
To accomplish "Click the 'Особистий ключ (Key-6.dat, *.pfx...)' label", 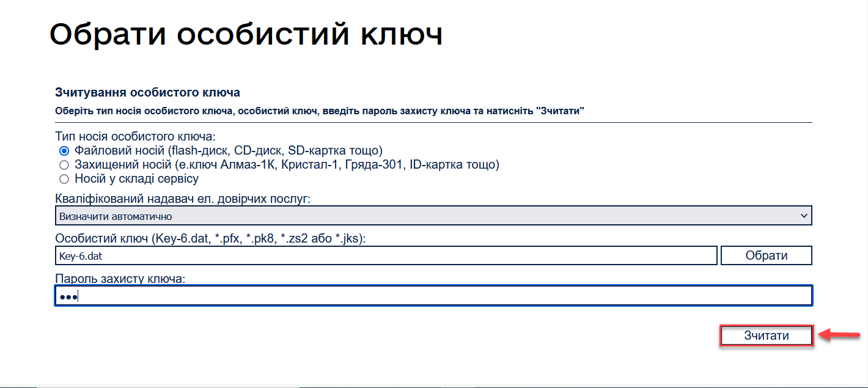I will tap(210, 239).
